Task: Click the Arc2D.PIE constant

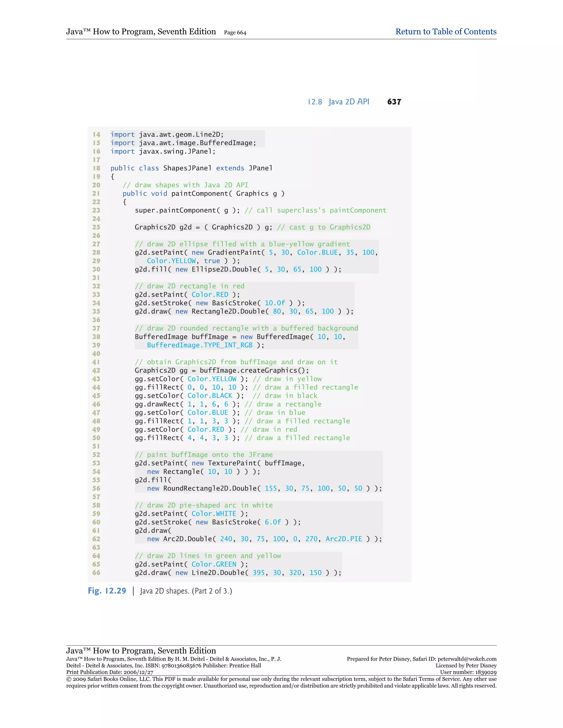Action: click(344, 539)
